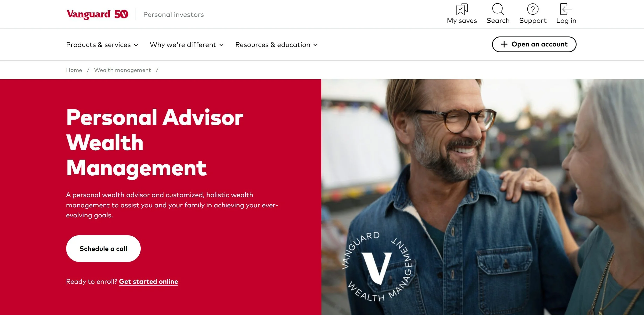
Task: Click the Search magnifier icon
Action: coord(498,9)
